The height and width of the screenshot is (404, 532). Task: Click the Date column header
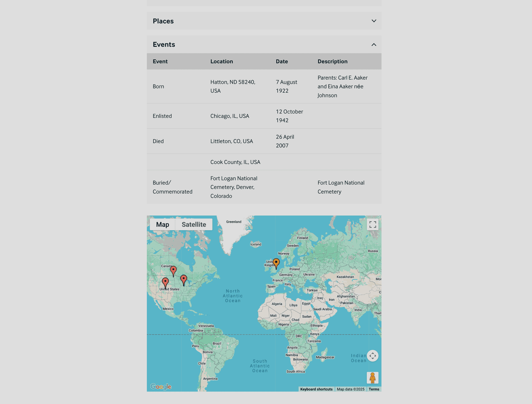pyautogui.click(x=282, y=61)
